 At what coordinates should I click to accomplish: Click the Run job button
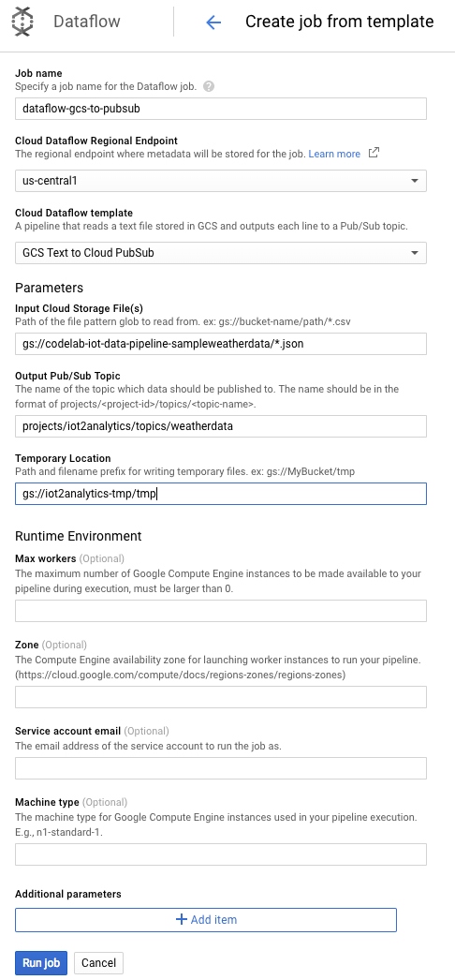pos(41,963)
